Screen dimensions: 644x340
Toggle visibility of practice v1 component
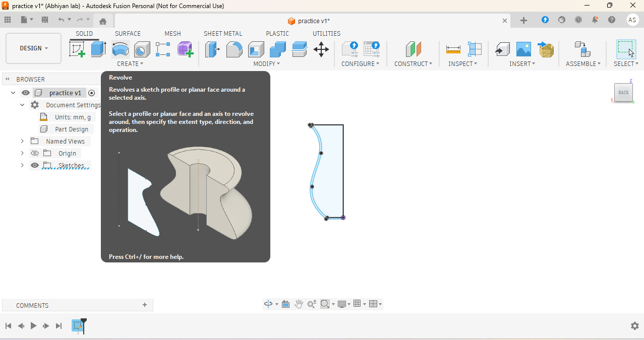(x=26, y=93)
